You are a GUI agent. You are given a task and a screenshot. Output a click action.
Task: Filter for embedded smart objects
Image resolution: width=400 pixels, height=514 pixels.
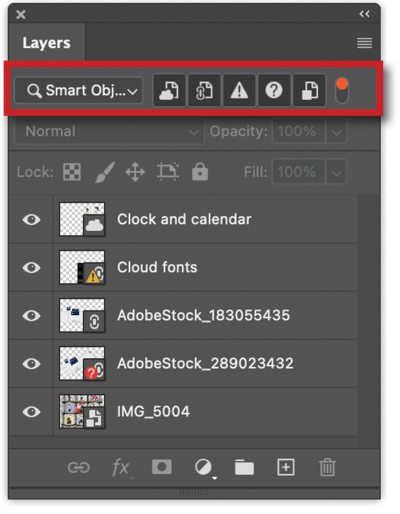(309, 90)
